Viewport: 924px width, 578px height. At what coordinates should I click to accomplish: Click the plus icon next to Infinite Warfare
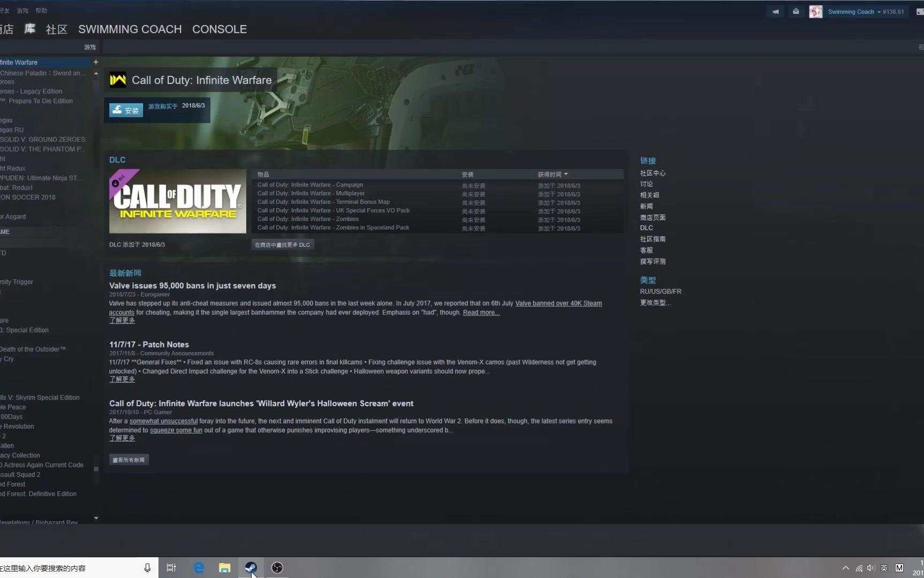point(95,62)
